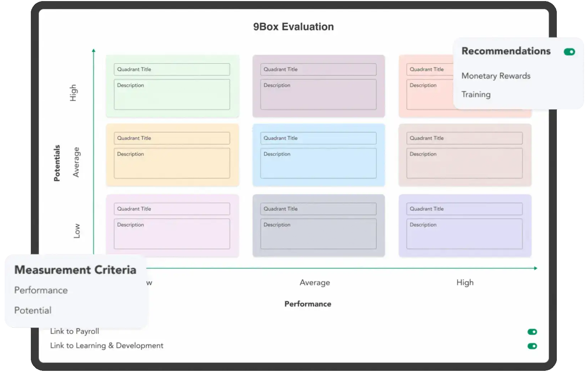588x373 pixels.
Task: Select Potential under Measurement Criteria
Action: tap(33, 310)
